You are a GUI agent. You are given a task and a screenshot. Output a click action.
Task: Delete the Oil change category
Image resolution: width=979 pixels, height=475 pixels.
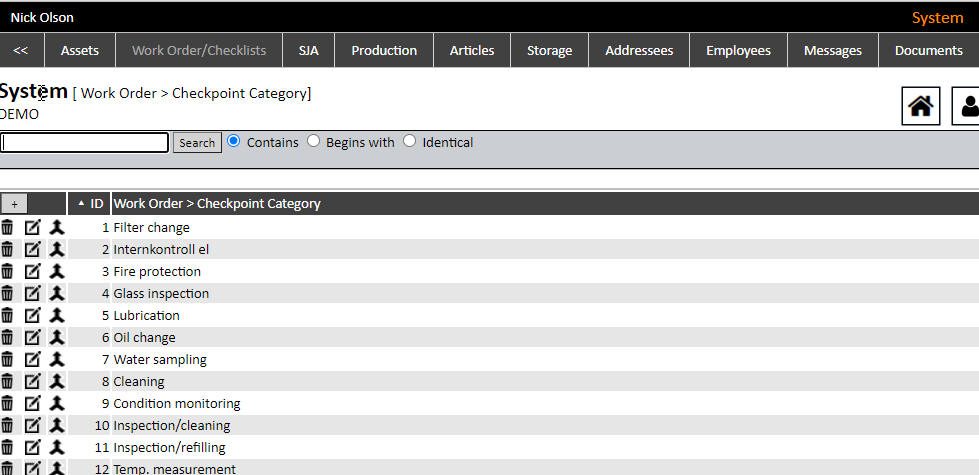pyautogui.click(x=8, y=338)
